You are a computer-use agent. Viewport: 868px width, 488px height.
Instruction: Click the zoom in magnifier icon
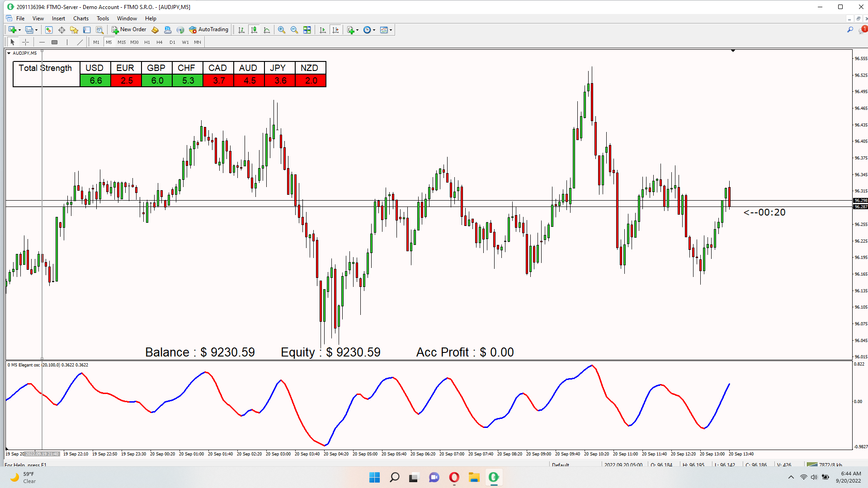pos(282,30)
